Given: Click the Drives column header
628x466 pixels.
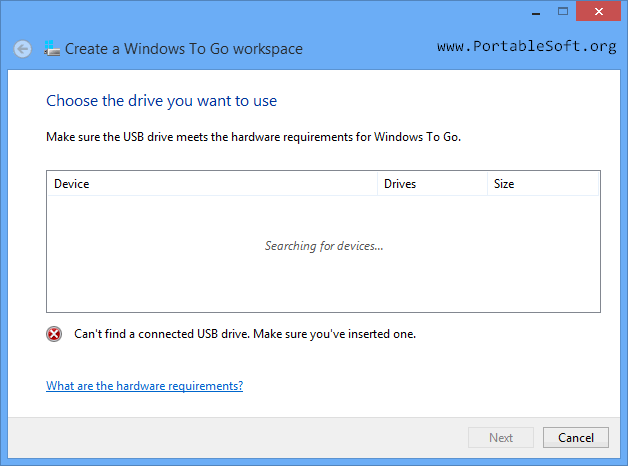Looking at the screenshot, I should (432, 184).
